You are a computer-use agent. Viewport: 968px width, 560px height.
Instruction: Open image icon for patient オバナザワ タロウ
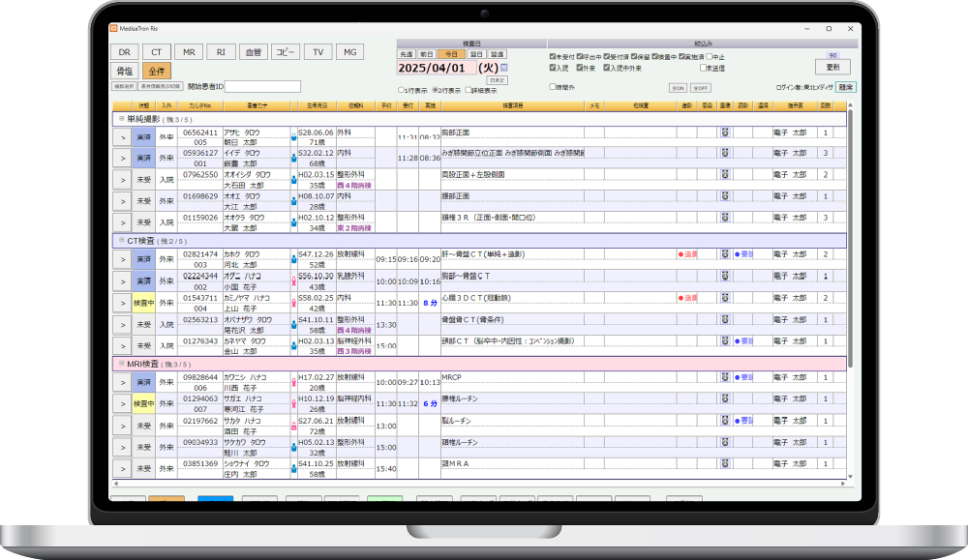coord(725,319)
